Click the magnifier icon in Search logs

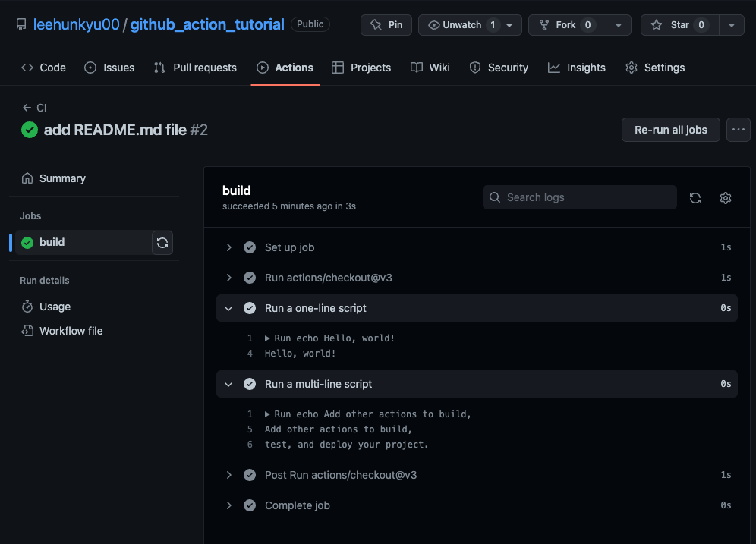click(495, 197)
